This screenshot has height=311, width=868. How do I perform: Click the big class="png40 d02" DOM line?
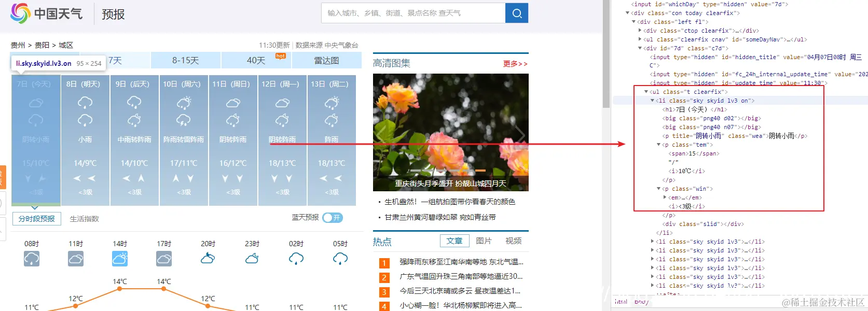click(711, 118)
